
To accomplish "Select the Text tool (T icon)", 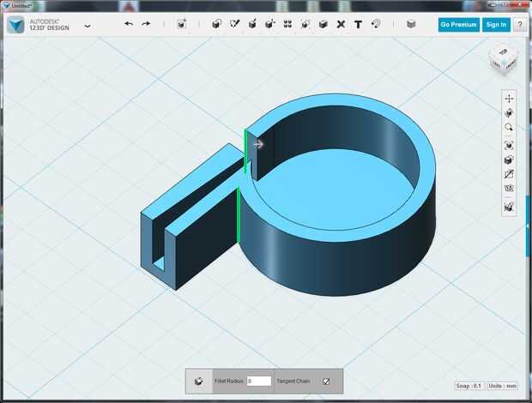I will 358,24.
